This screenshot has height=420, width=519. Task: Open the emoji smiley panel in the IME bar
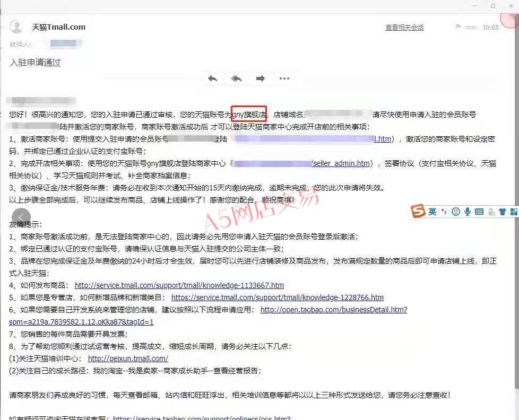[456, 212]
